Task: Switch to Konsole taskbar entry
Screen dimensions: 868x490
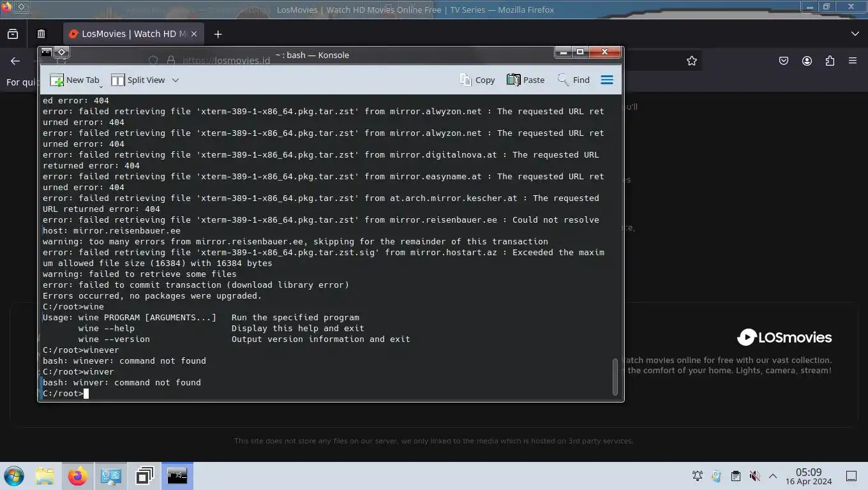Action: click(x=177, y=476)
